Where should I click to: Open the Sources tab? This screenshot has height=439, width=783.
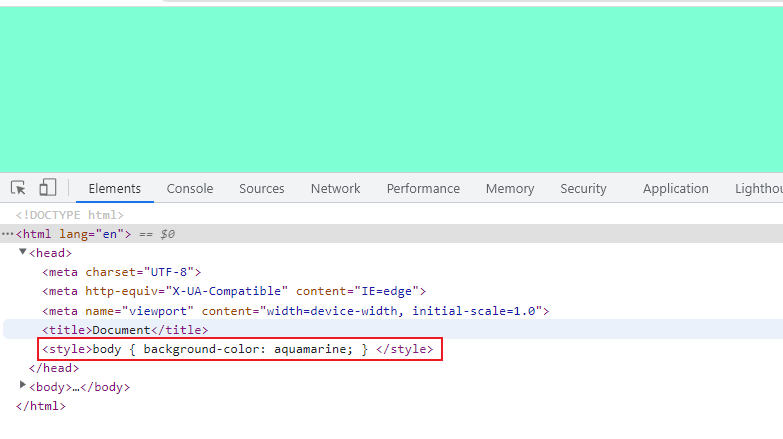(262, 188)
